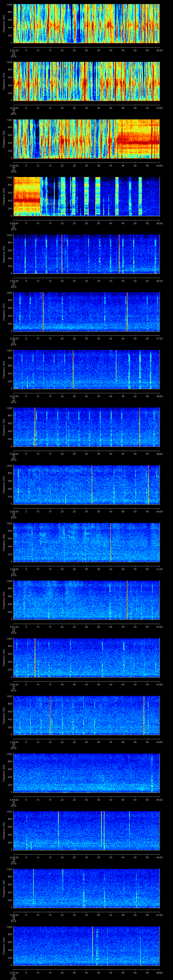Open the spectrogram panel starting at 3:42:00
Image resolution: width=173 pixels, height=980 pixels.
pyautogui.click(x=87, y=658)
